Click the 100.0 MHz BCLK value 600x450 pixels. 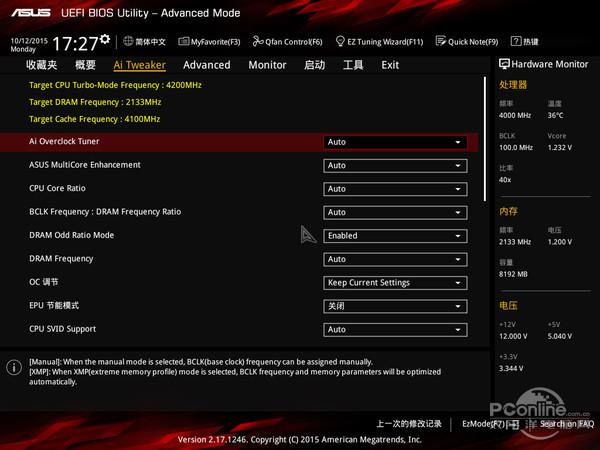point(516,147)
